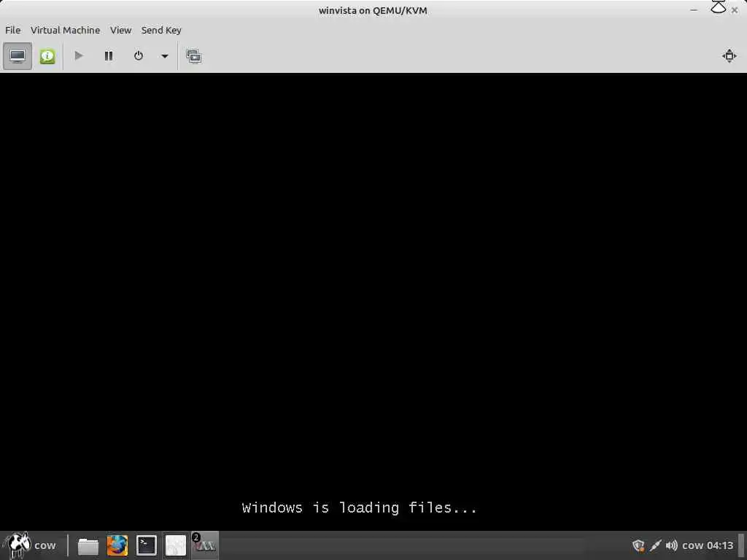Expand the shutdown options dropdown arrow

coord(164,56)
